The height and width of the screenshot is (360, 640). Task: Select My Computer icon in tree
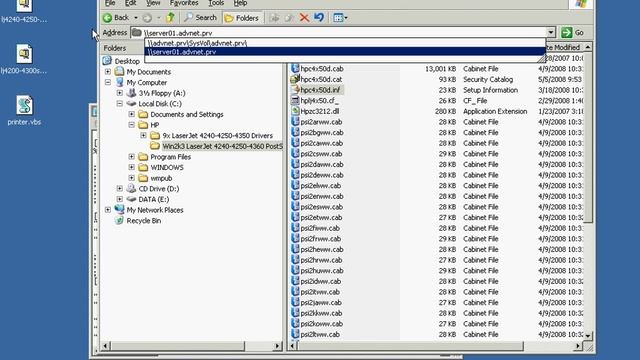(x=119, y=82)
